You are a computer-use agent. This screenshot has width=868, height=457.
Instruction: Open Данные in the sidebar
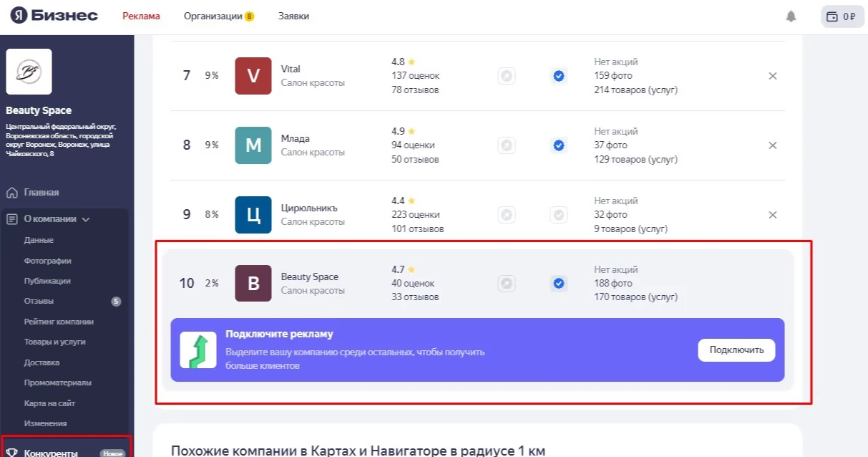39,240
